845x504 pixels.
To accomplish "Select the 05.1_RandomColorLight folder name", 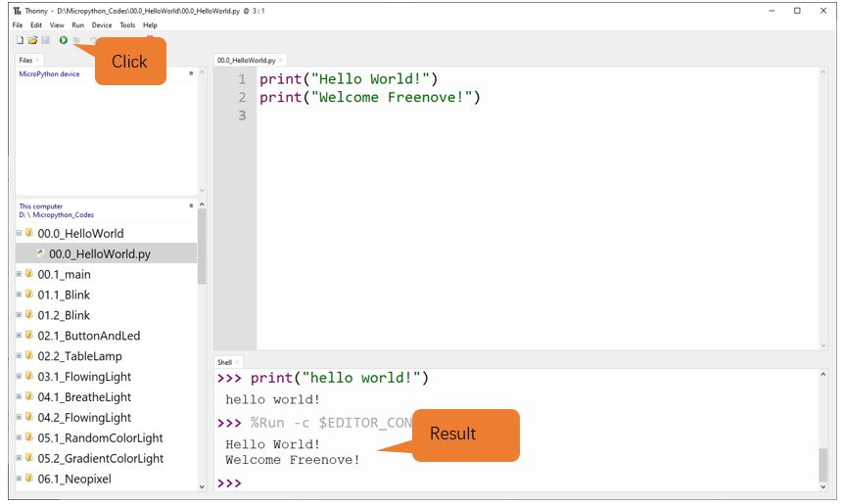I will (100, 438).
